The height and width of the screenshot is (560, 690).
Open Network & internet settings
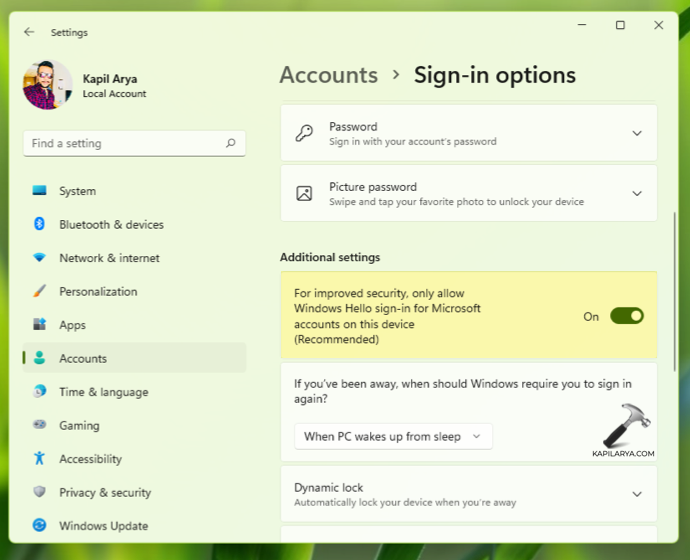134,258
